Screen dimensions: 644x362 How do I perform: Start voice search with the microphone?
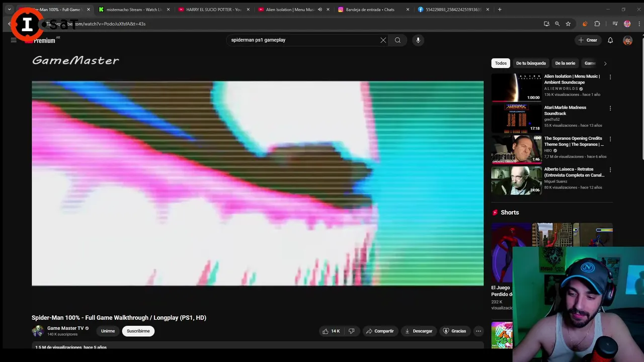[418, 40]
